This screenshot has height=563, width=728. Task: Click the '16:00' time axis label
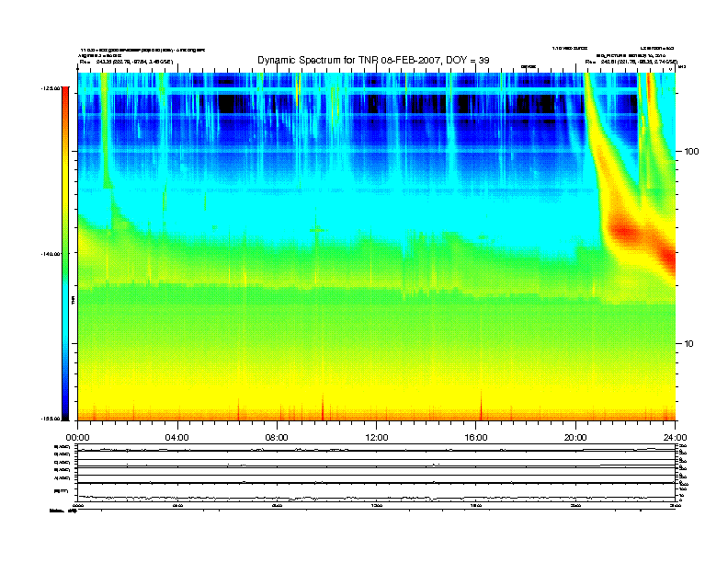click(x=476, y=438)
